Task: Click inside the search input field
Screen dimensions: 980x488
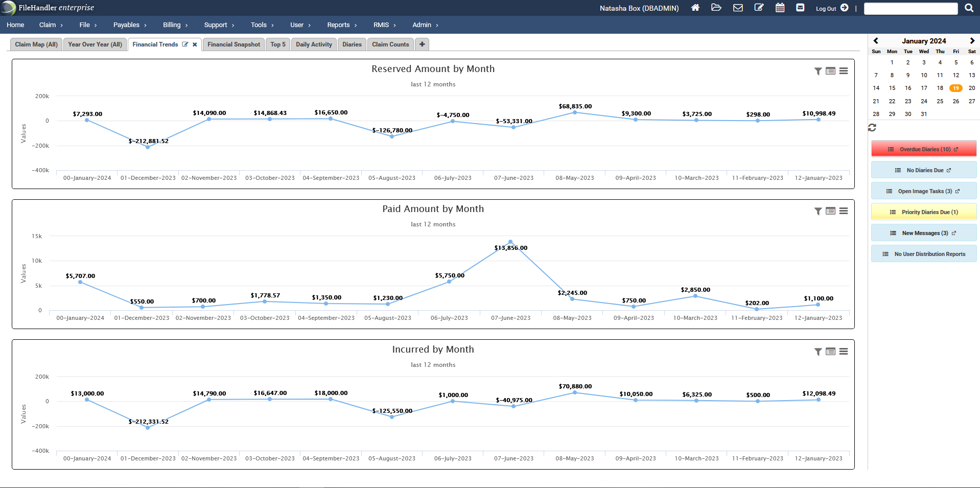Action: point(911,8)
